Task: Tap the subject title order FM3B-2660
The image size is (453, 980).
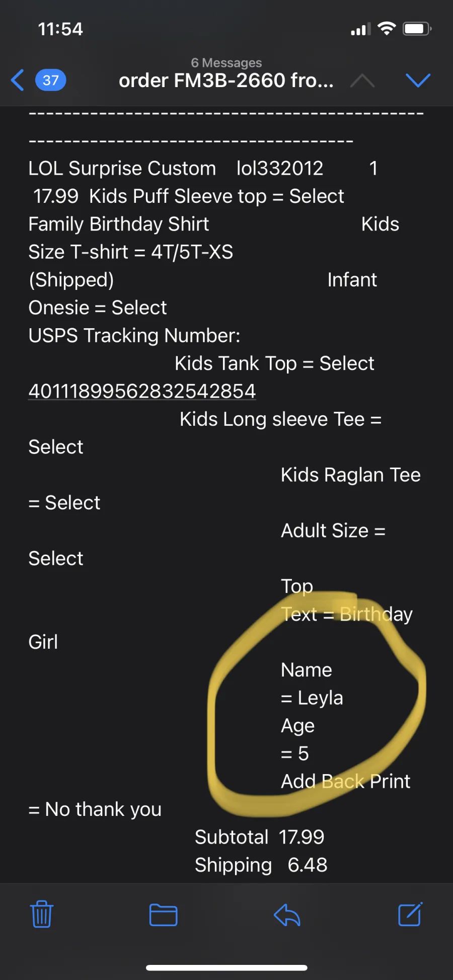Action: (x=226, y=81)
